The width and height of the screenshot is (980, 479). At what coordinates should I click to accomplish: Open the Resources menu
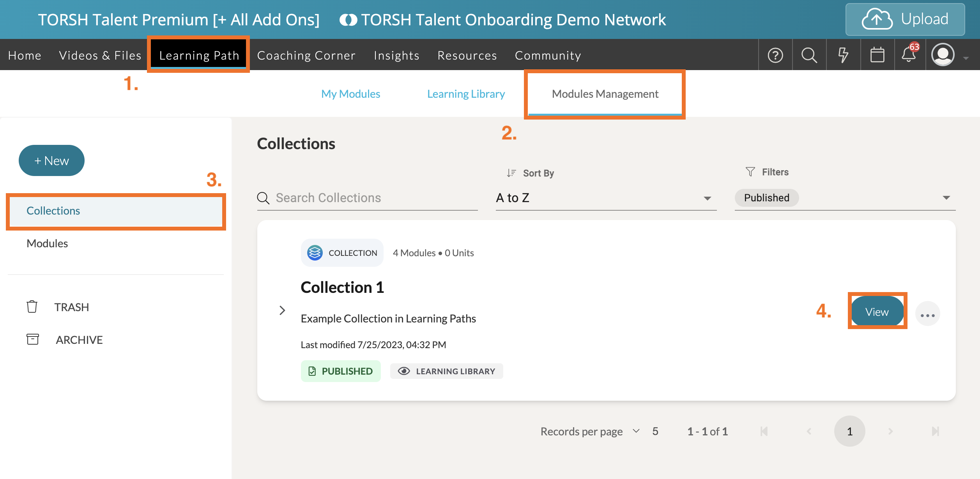[x=467, y=55]
